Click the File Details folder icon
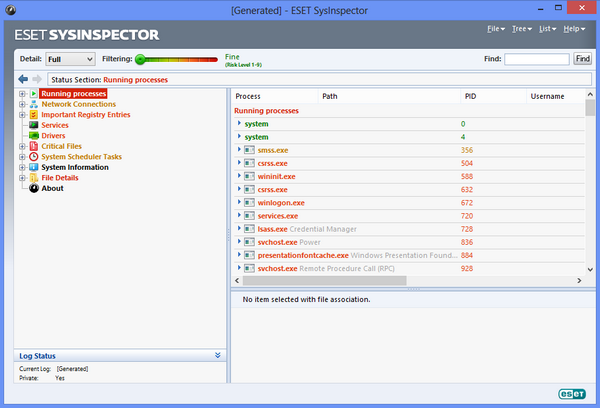Viewport: 600px width, 408px height. 34,178
